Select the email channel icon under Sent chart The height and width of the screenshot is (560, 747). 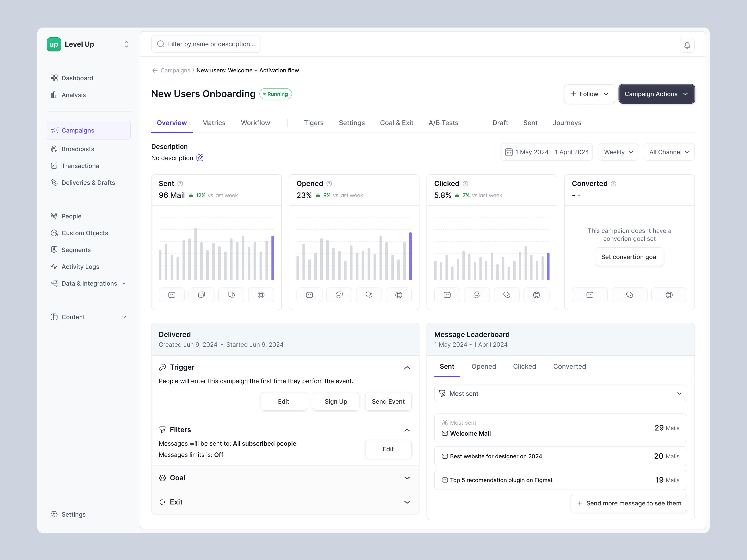point(172,295)
